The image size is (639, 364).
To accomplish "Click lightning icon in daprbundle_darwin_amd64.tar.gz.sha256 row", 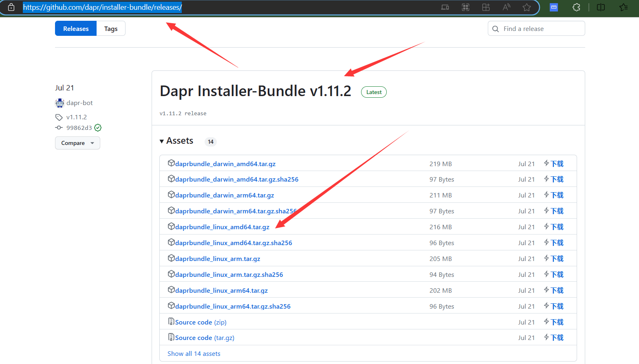I will (x=546, y=179).
